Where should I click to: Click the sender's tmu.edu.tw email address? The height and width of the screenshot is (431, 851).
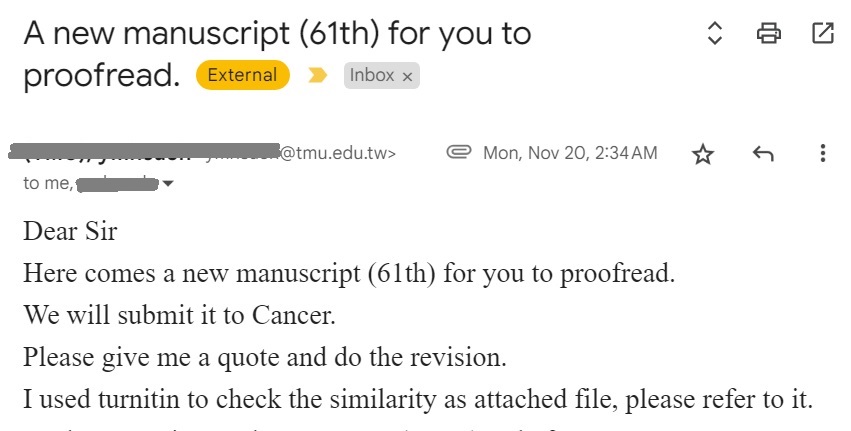tap(340, 153)
